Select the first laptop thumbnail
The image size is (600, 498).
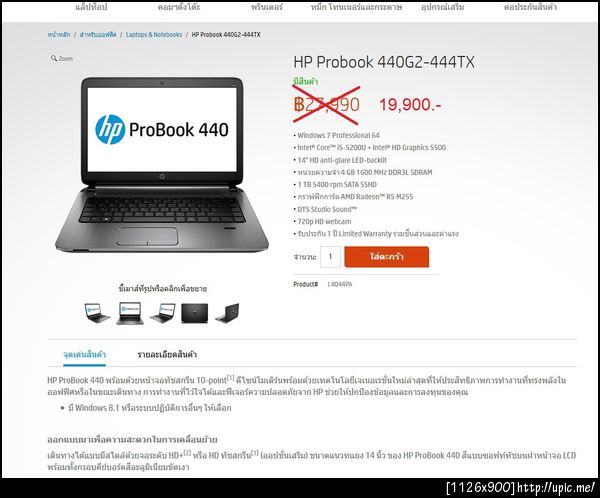click(97, 313)
